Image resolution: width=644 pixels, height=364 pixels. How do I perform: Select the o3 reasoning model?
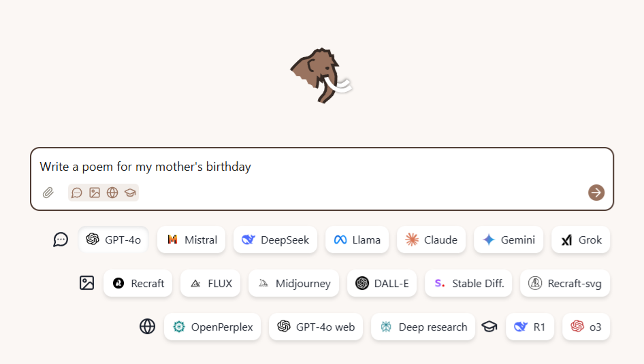(586, 327)
